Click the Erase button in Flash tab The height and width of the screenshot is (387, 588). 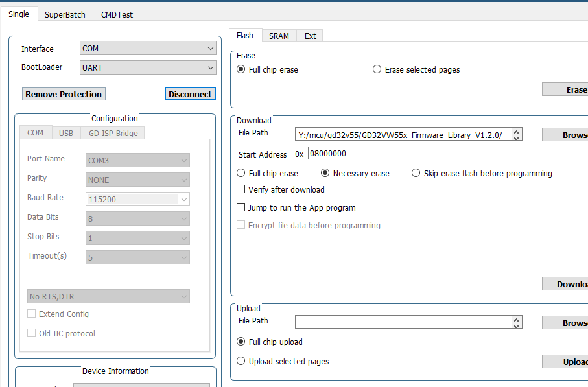tap(565, 89)
